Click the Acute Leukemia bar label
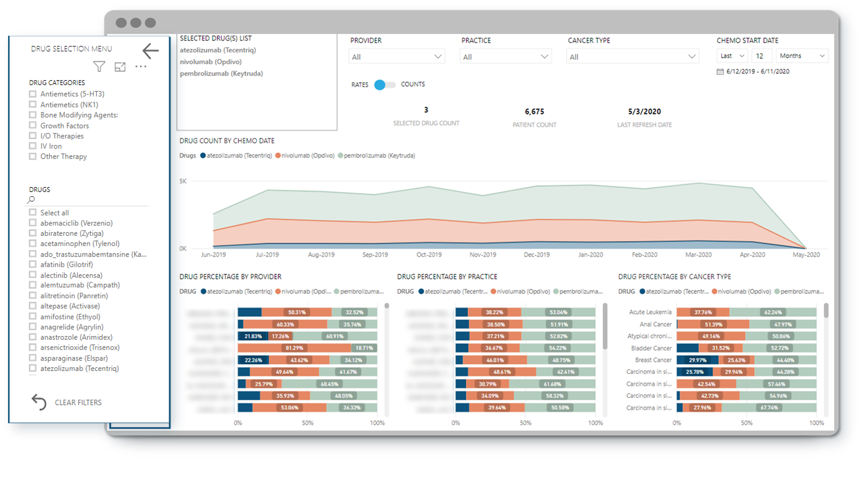Viewport: 868px width, 481px height. click(650, 312)
